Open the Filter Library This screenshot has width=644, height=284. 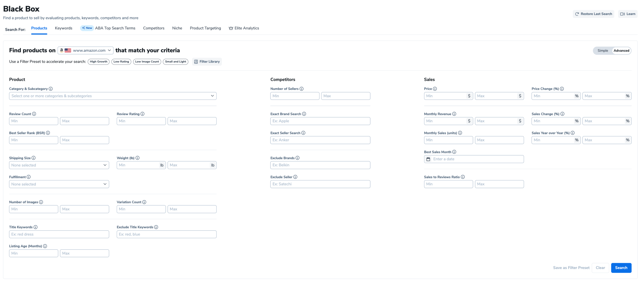coord(207,61)
